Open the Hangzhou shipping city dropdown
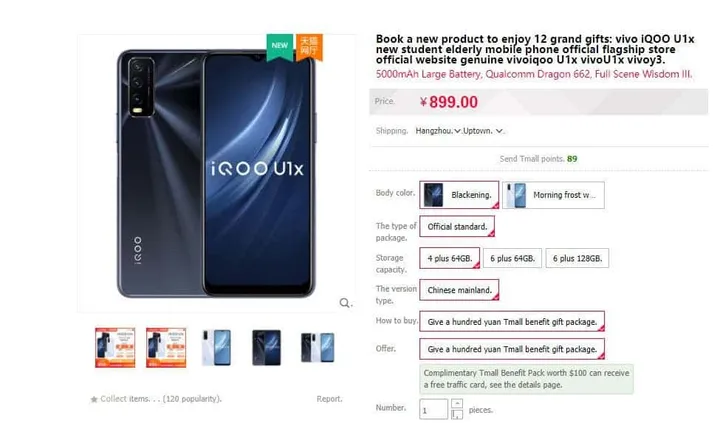 pyautogui.click(x=438, y=131)
